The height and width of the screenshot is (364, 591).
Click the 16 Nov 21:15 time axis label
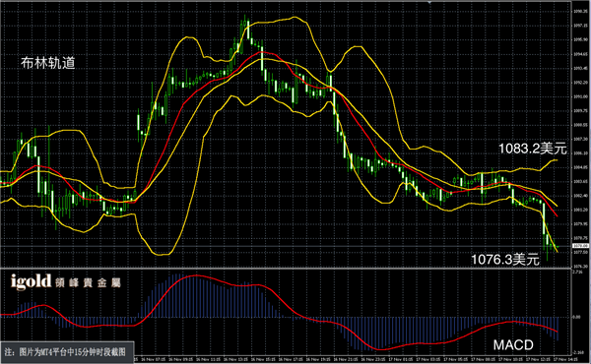pos(345,360)
